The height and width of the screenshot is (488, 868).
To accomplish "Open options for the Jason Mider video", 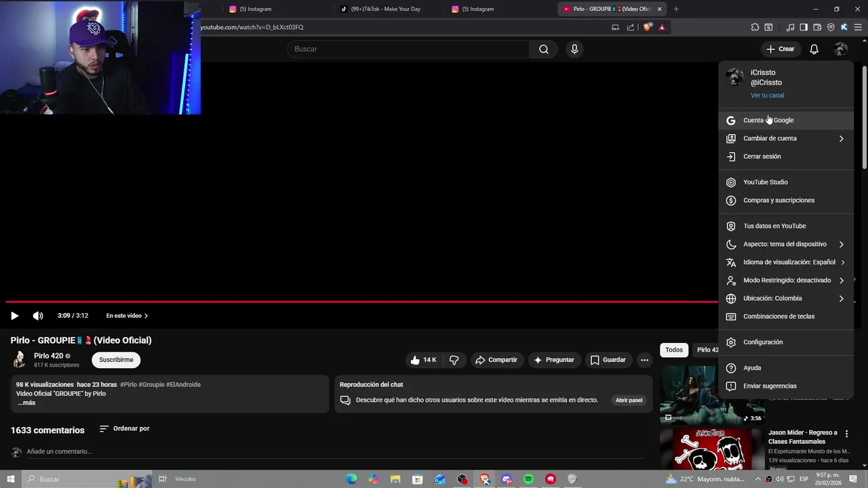I will pos(846,433).
